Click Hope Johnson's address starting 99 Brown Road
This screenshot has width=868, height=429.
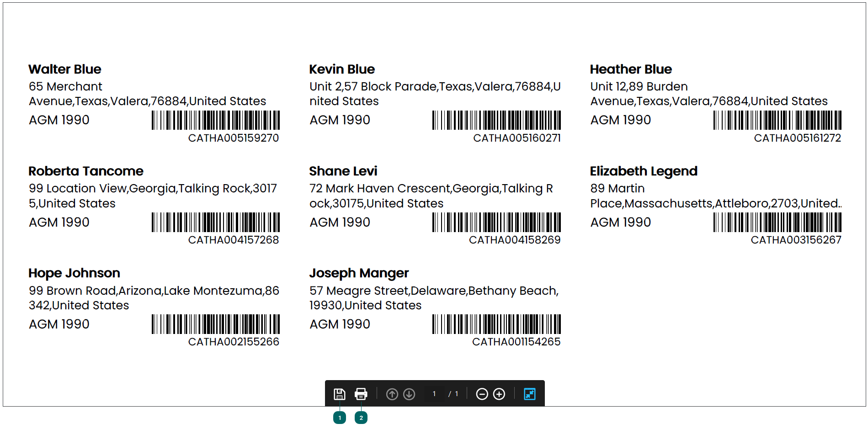click(x=154, y=298)
